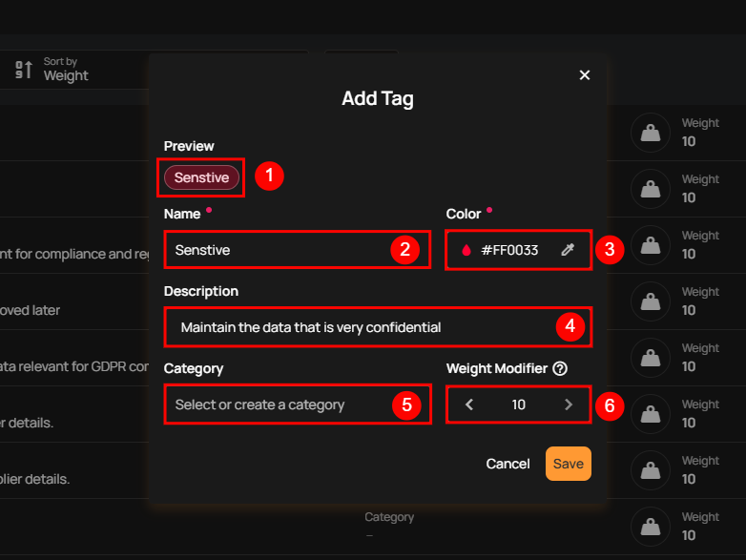Click the weight modifier value 10
746x560 pixels.
tap(519, 404)
